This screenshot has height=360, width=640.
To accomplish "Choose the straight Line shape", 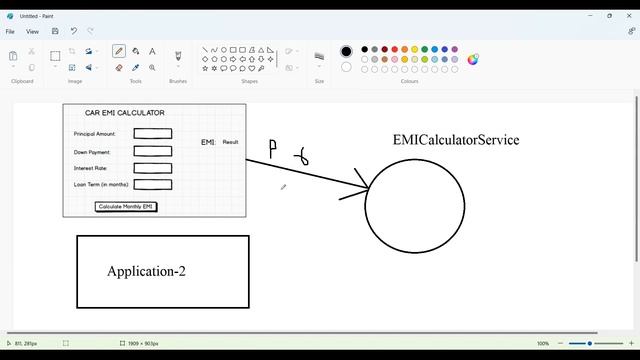I will pos(205,50).
